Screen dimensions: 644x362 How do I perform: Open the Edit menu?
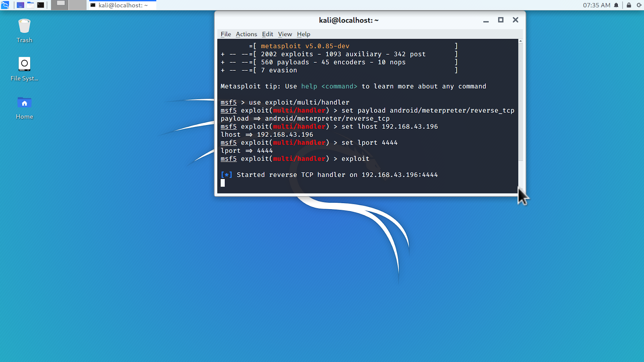[267, 34]
